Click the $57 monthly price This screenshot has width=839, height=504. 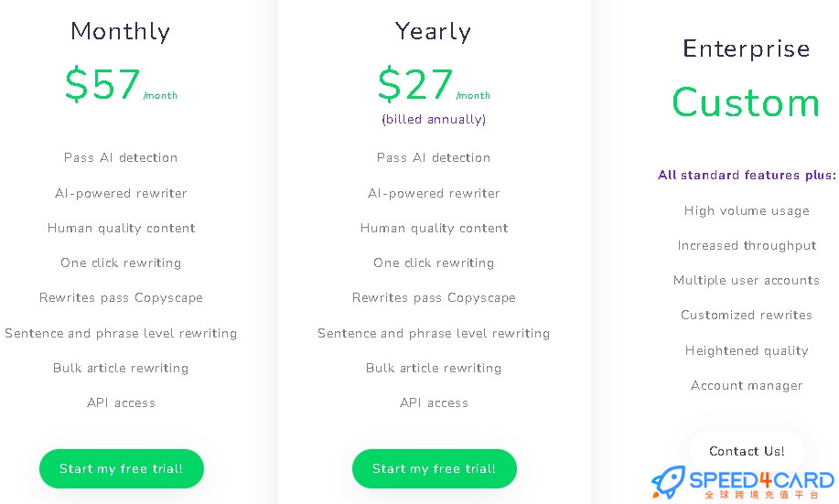coord(102,84)
